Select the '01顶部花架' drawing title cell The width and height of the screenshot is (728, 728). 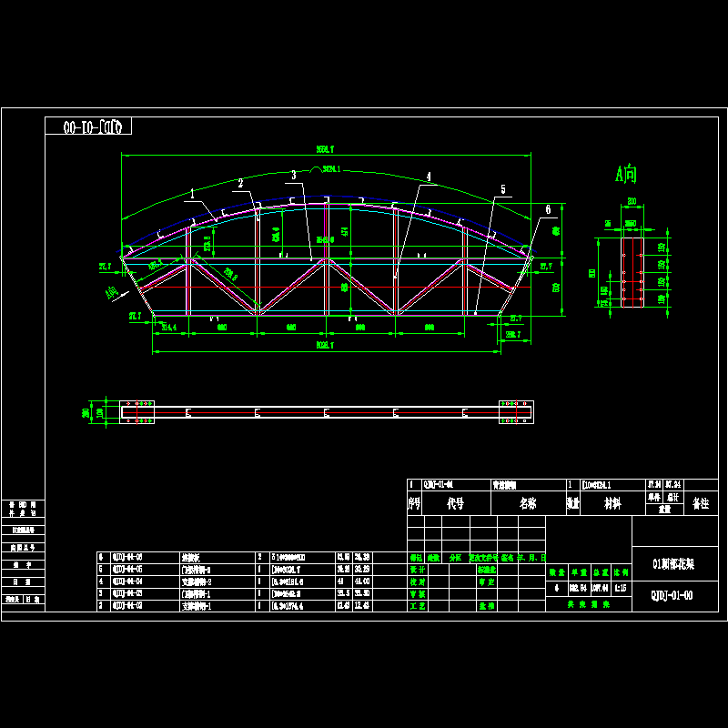pos(672,564)
